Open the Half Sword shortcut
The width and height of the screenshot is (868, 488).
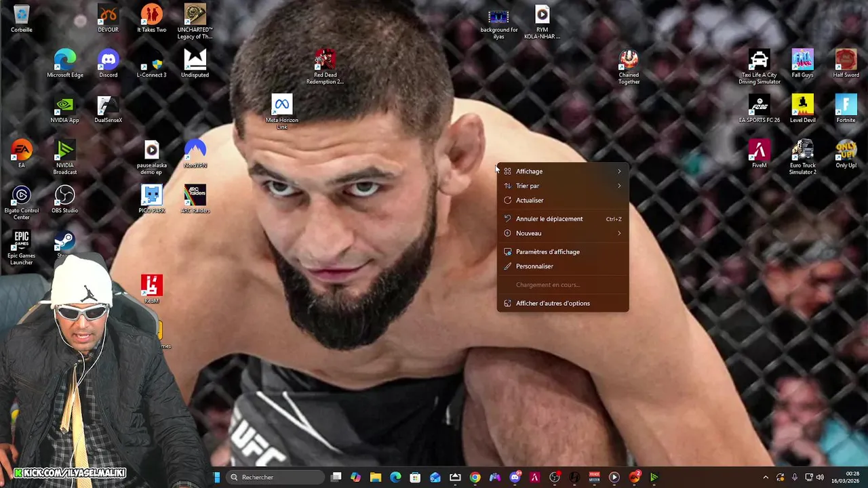(x=846, y=64)
